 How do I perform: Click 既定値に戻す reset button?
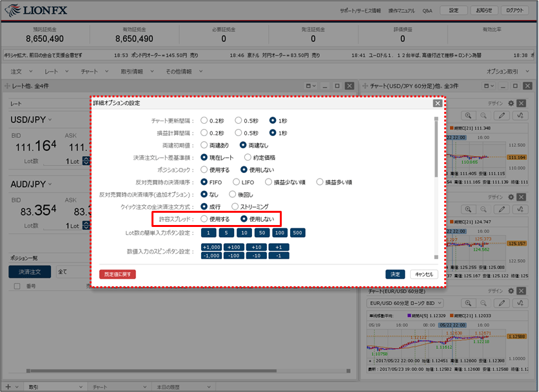coord(117,274)
